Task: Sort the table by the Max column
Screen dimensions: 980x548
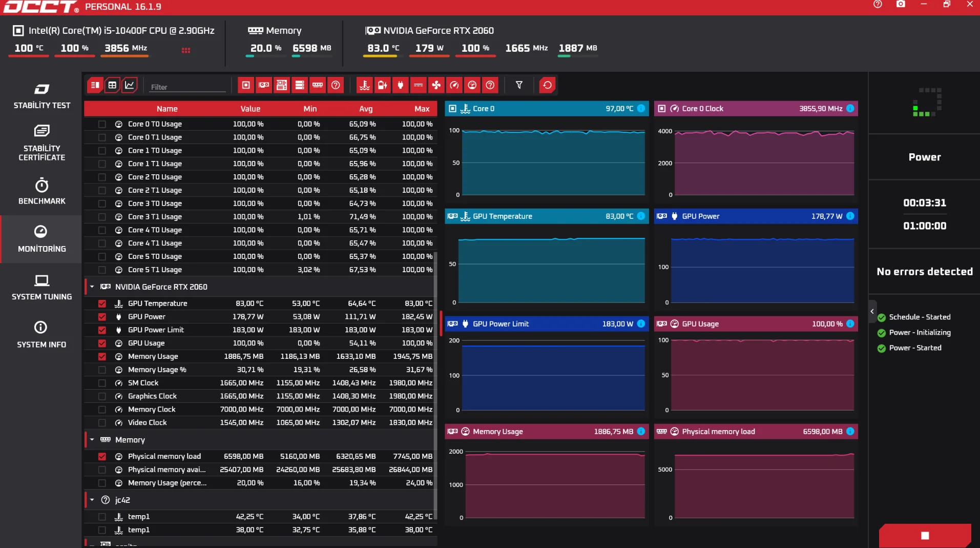Action: [x=422, y=109]
